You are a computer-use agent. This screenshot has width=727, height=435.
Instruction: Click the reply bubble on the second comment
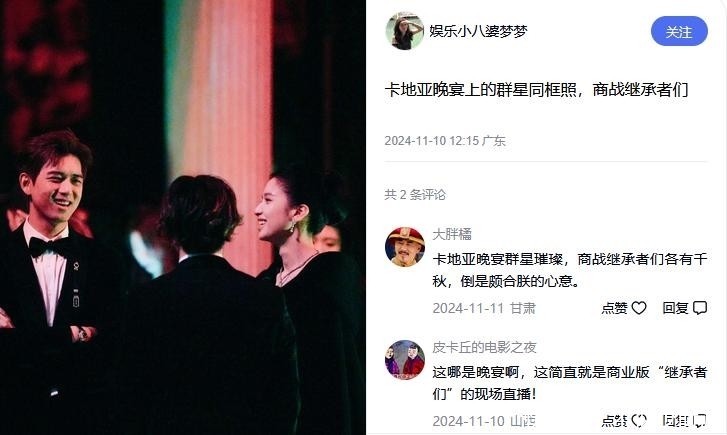coord(700,421)
